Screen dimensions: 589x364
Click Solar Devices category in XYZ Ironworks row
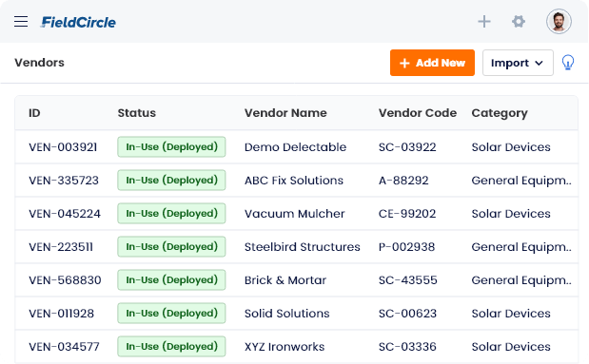click(x=511, y=347)
